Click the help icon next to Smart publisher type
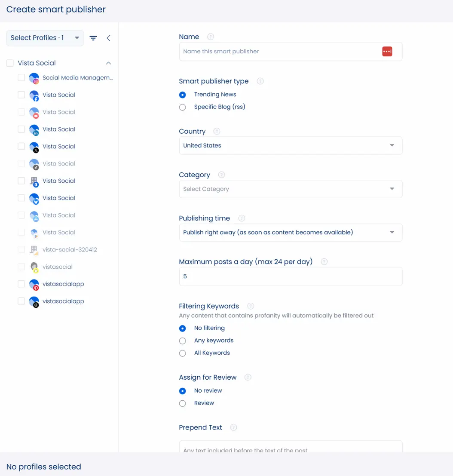Screen dimensions: 453x476 pyautogui.click(x=260, y=81)
